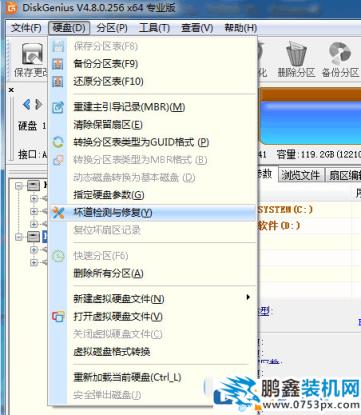Screen dimensions: 361x415
Task: Click the open virtual disk file icon
Action: [x=58, y=316]
